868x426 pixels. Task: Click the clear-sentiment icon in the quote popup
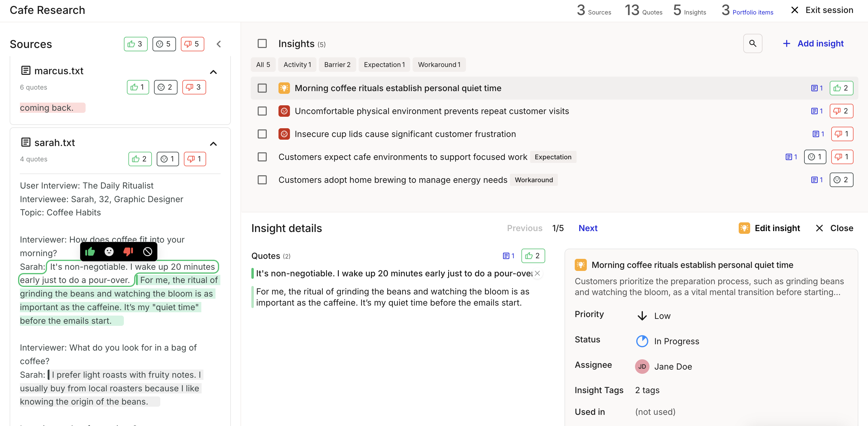pyautogui.click(x=148, y=252)
